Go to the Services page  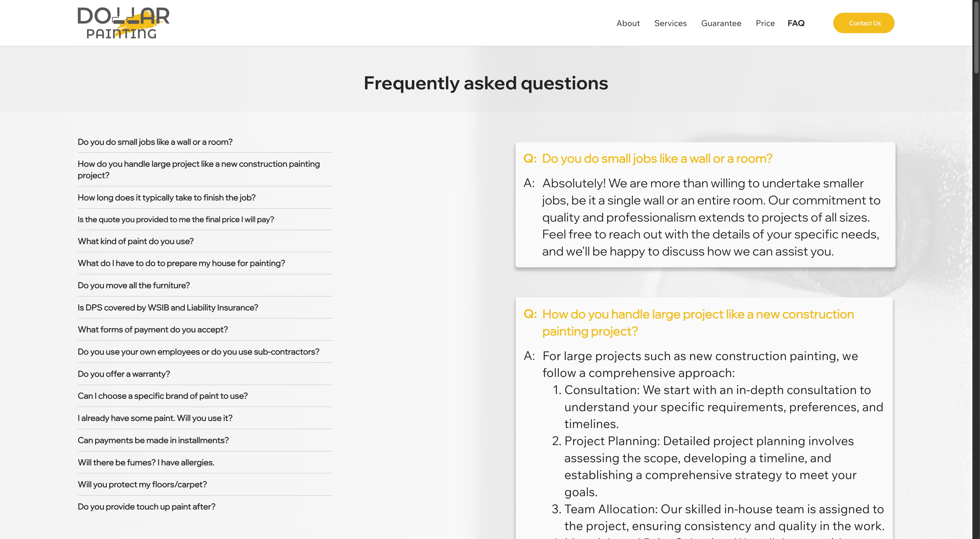(x=670, y=23)
